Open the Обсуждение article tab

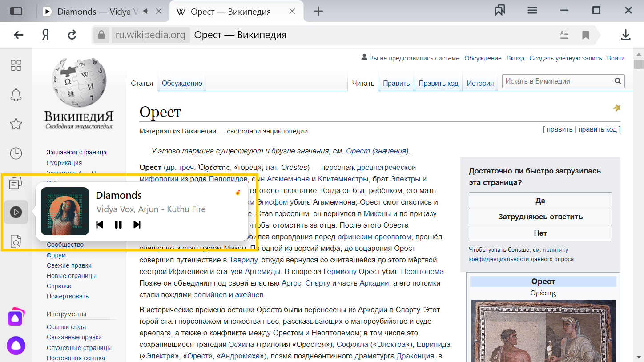click(x=182, y=83)
